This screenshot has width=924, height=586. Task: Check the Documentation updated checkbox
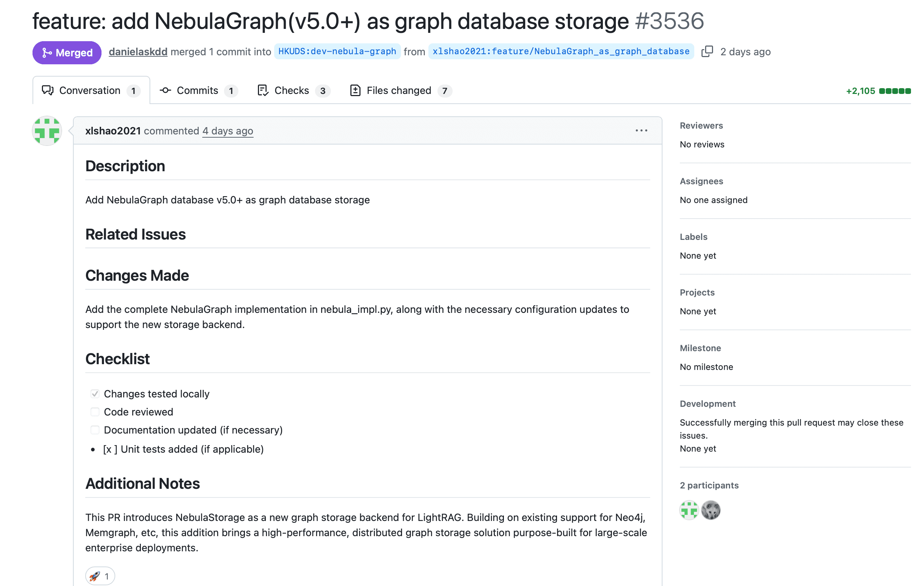tap(95, 430)
